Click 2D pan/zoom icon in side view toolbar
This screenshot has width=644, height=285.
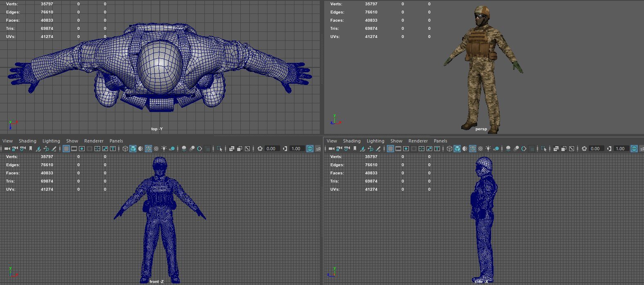[370, 149]
